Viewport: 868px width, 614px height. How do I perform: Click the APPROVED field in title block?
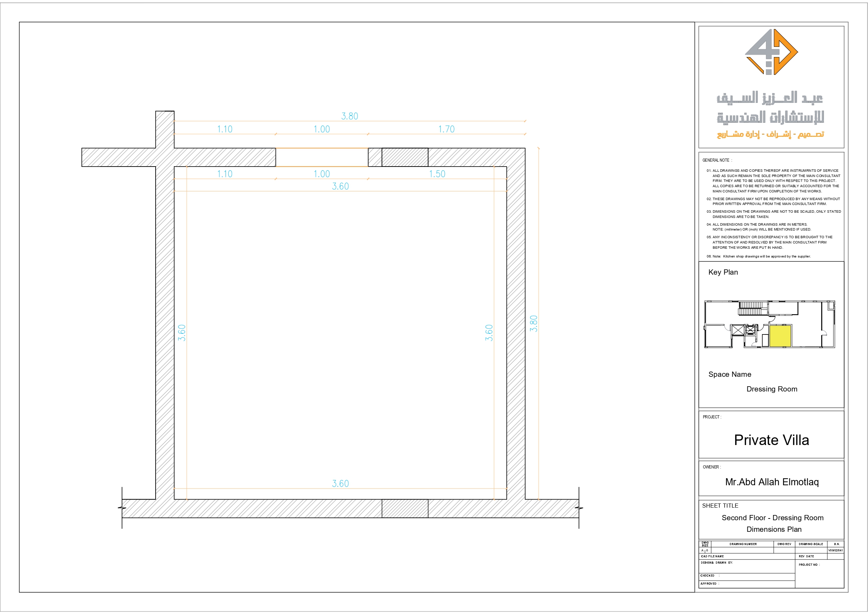click(x=711, y=584)
